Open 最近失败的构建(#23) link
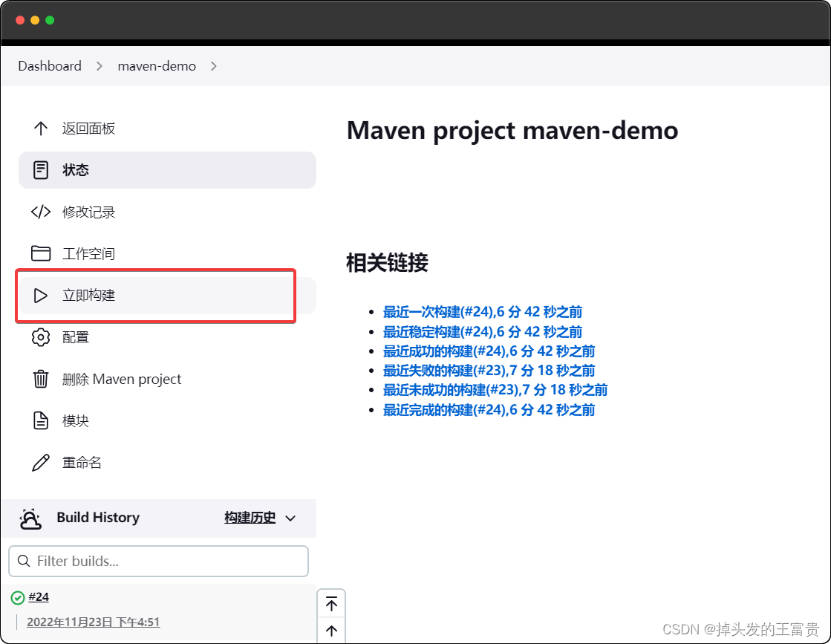The height and width of the screenshot is (644, 831). click(489, 370)
